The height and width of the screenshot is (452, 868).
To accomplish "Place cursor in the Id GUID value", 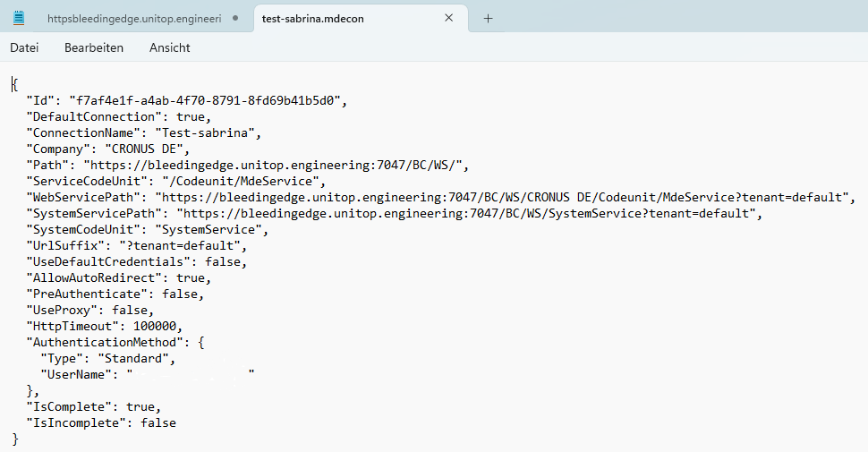I will 206,100.
